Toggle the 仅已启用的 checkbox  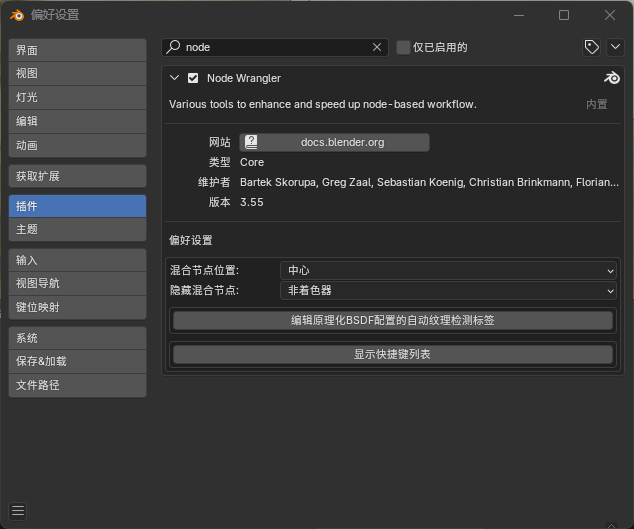coord(403,47)
